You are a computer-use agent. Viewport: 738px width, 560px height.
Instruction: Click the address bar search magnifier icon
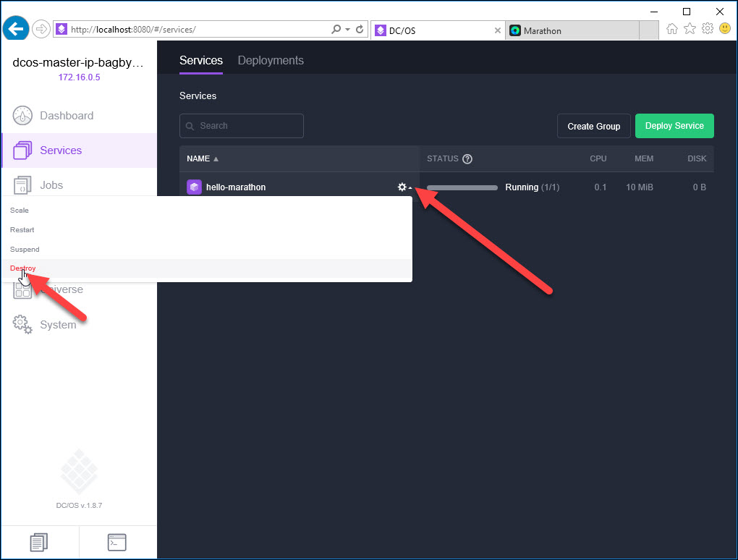tap(336, 29)
